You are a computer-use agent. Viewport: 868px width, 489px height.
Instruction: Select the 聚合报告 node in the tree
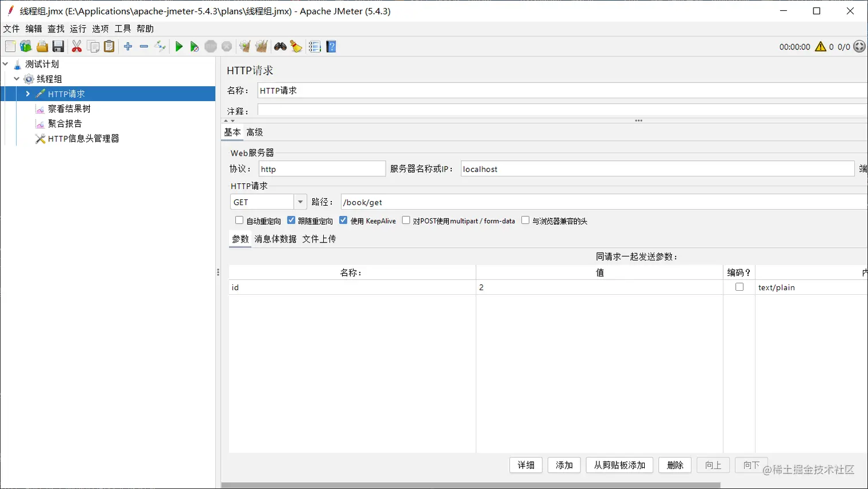tap(65, 124)
